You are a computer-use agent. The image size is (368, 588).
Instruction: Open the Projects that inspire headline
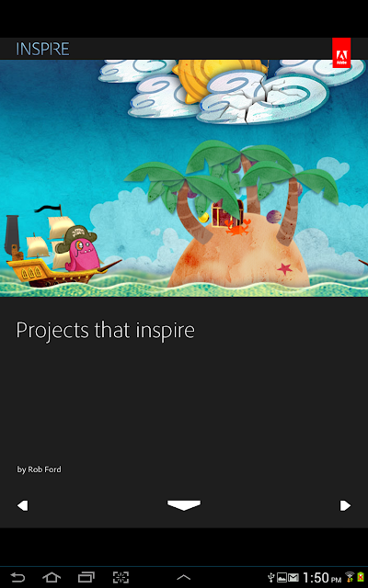(106, 330)
